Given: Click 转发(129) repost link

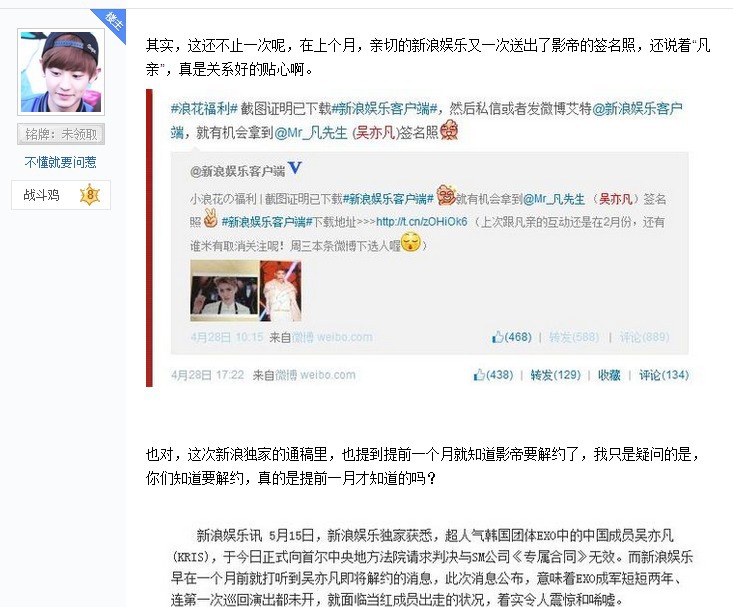Looking at the screenshot, I should tap(555, 375).
